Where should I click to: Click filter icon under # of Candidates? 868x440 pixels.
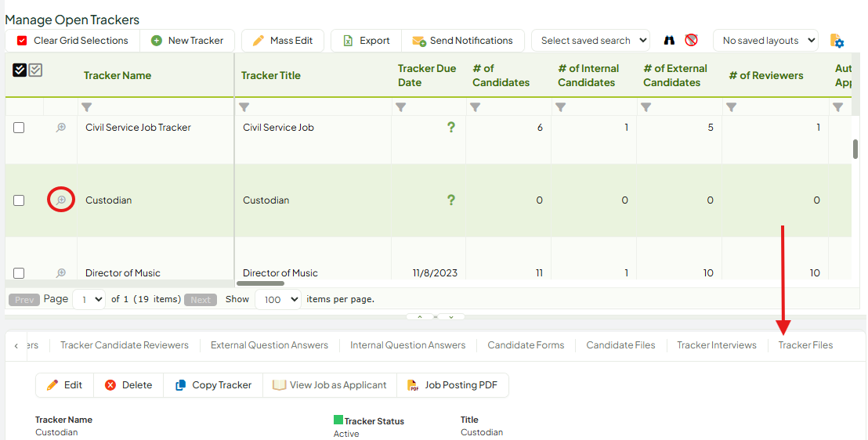pos(475,106)
